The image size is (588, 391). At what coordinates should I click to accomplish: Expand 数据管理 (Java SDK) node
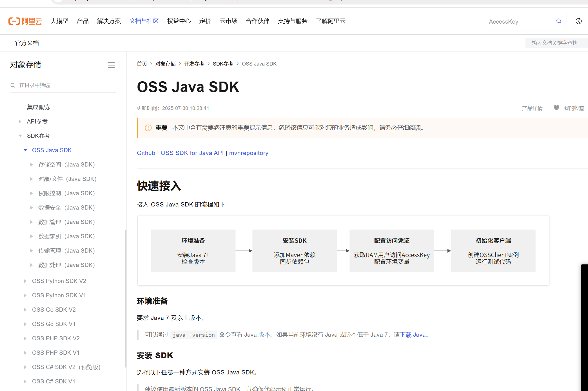pos(32,222)
